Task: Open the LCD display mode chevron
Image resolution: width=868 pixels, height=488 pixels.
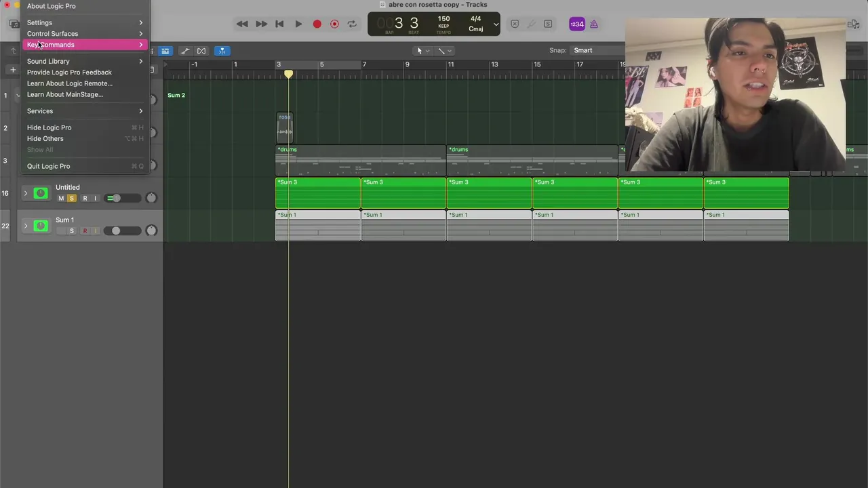Action: tap(496, 24)
